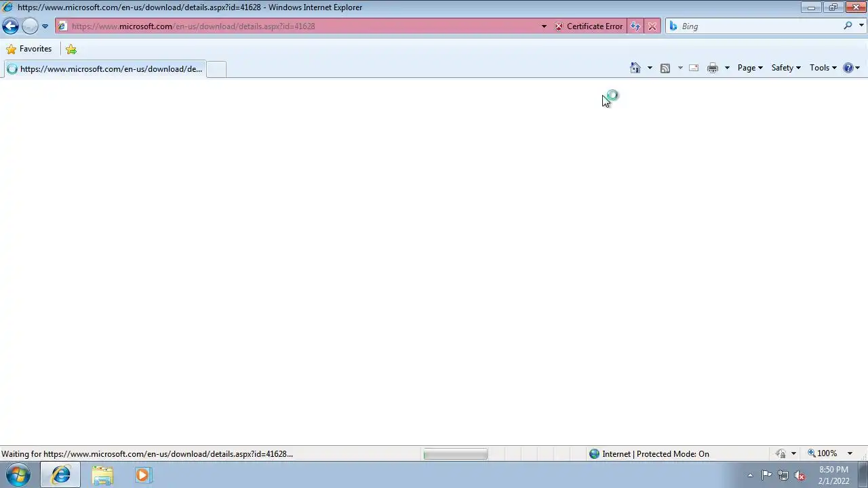Expand the privacy report dropdown arrow
Viewport: 868px width, 488px height.
tap(793, 454)
